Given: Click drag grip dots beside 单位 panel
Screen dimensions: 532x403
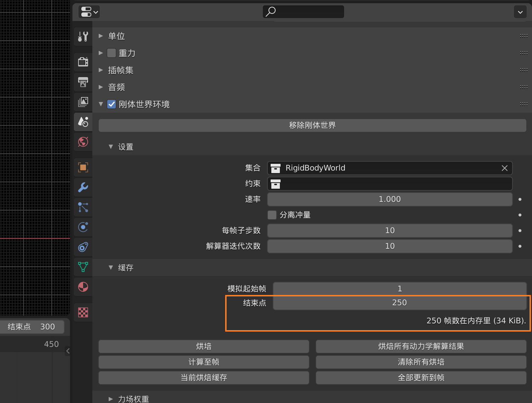Looking at the screenshot, I should coord(523,36).
